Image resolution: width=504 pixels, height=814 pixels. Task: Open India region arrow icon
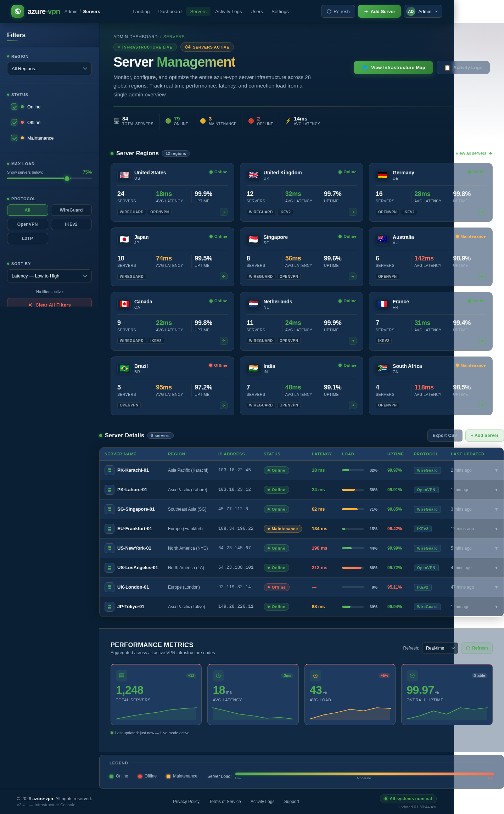tap(353, 405)
